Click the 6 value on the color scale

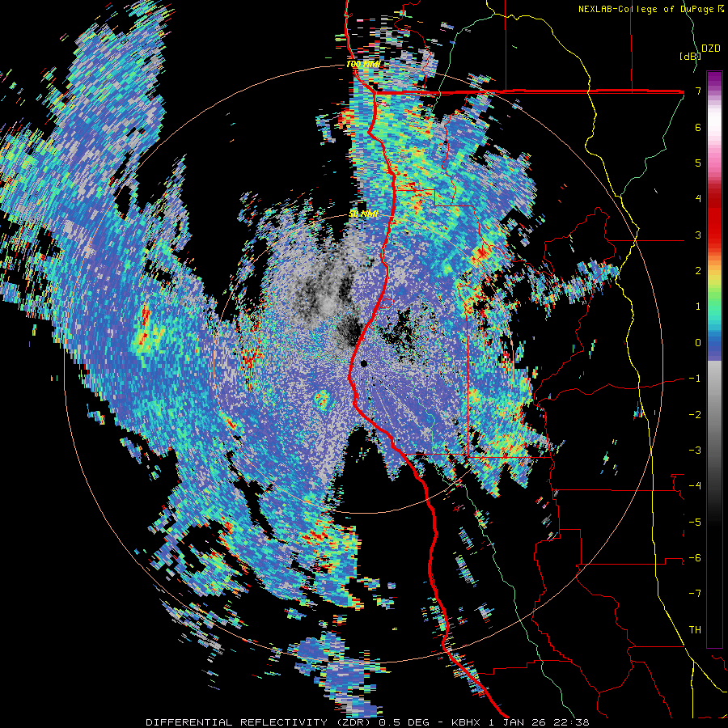[698, 127]
